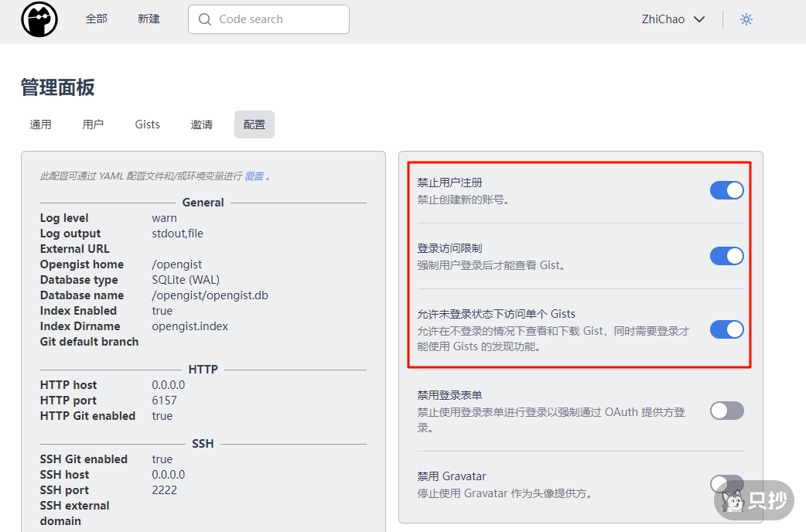The image size is (806, 532).
Task: Open the 全部 navigation link
Action: click(96, 19)
